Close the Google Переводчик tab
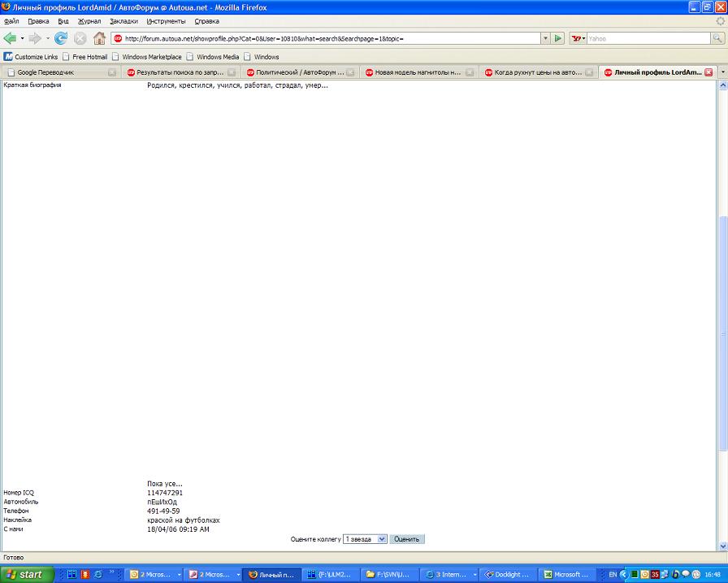Image resolution: width=728 pixels, height=583 pixels. 112,72
